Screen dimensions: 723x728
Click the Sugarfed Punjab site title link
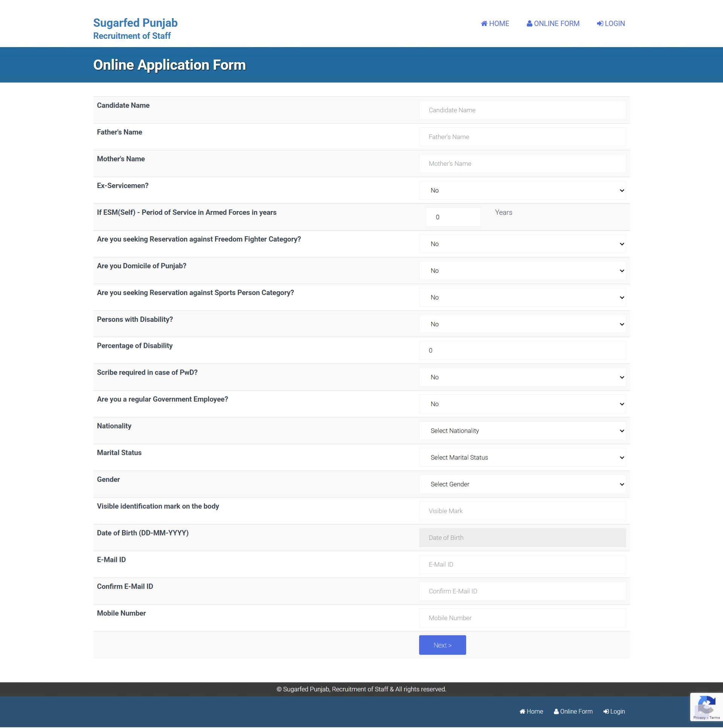pyautogui.click(x=135, y=23)
